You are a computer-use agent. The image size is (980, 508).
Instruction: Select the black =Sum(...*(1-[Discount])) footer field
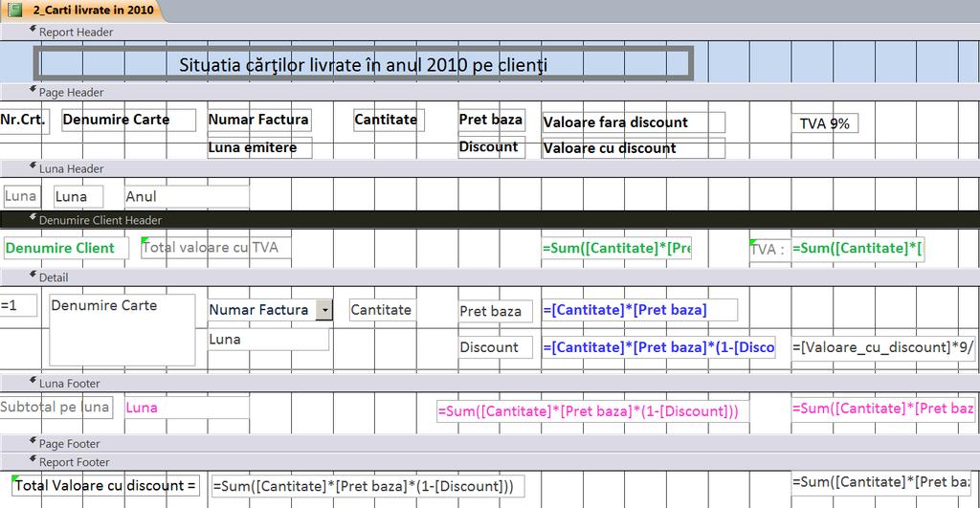click(x=367, y=486)
